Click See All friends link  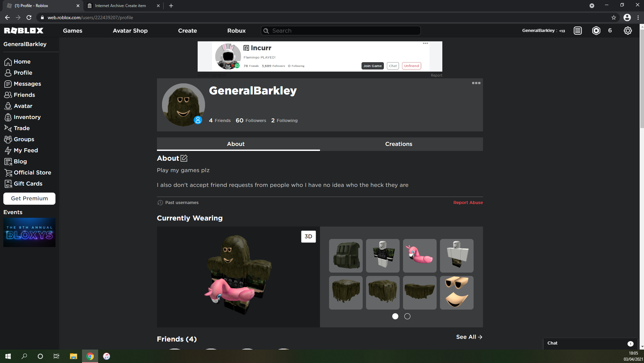(x=469, y=337)
